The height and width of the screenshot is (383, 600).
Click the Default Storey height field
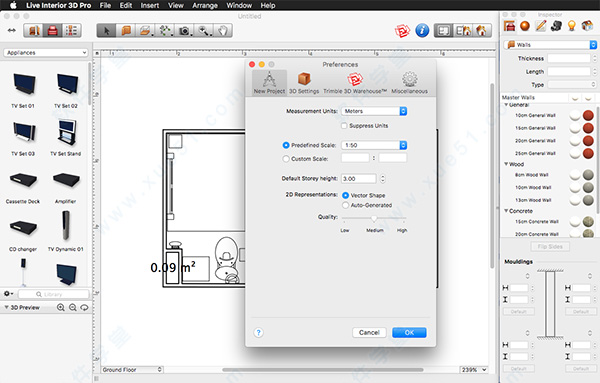tap(359, 179)
